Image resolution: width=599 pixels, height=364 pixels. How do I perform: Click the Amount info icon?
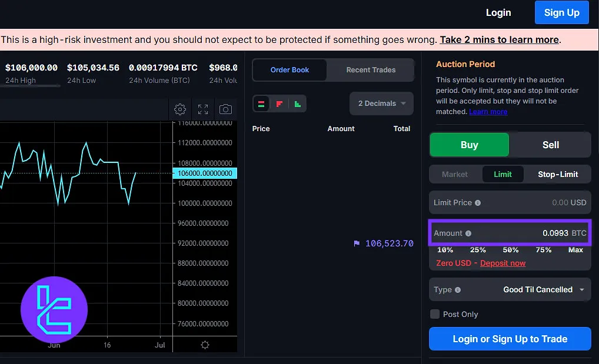468,233
